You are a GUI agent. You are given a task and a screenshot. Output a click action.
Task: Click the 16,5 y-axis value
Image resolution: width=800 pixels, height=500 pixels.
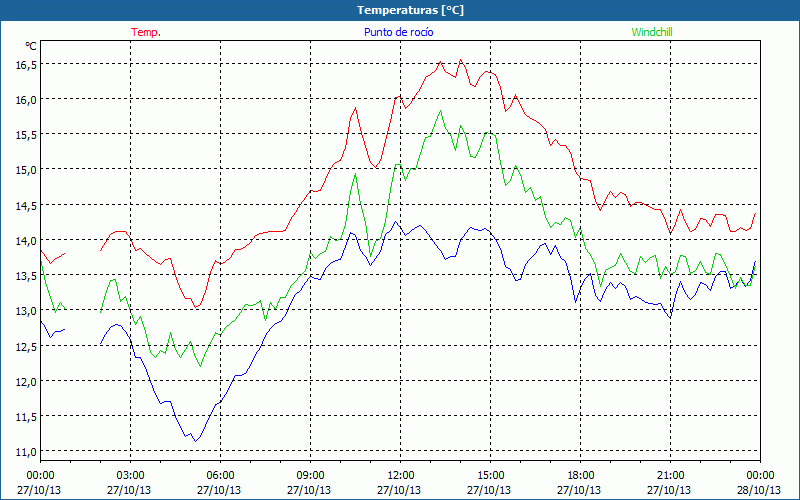coord(26,65)
